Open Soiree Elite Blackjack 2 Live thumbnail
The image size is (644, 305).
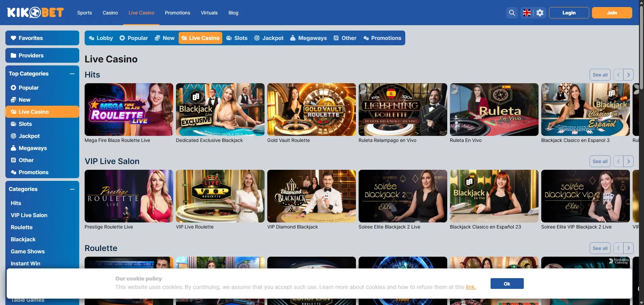(x=403, y=196)
